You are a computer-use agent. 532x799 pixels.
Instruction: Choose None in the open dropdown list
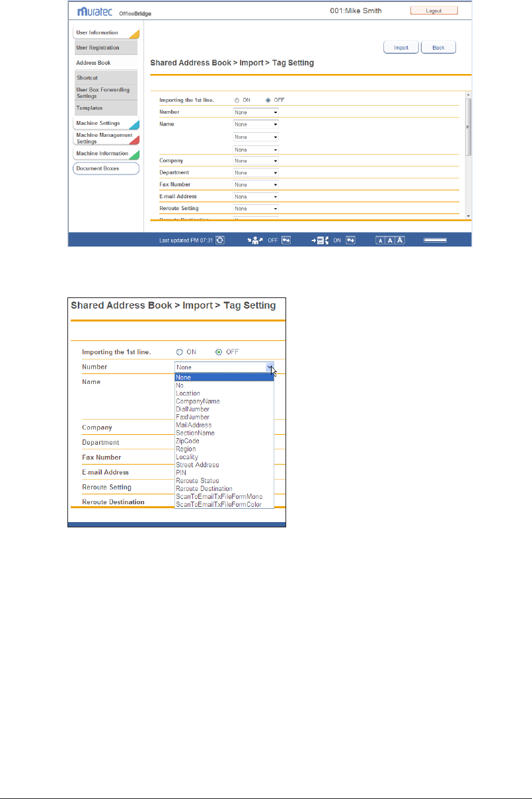click(x=224, y=377)
